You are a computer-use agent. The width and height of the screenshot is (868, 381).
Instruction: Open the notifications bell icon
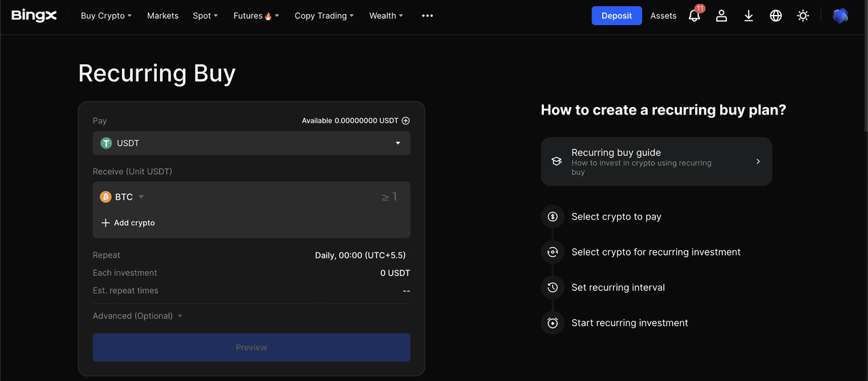[x=694, y=16]
